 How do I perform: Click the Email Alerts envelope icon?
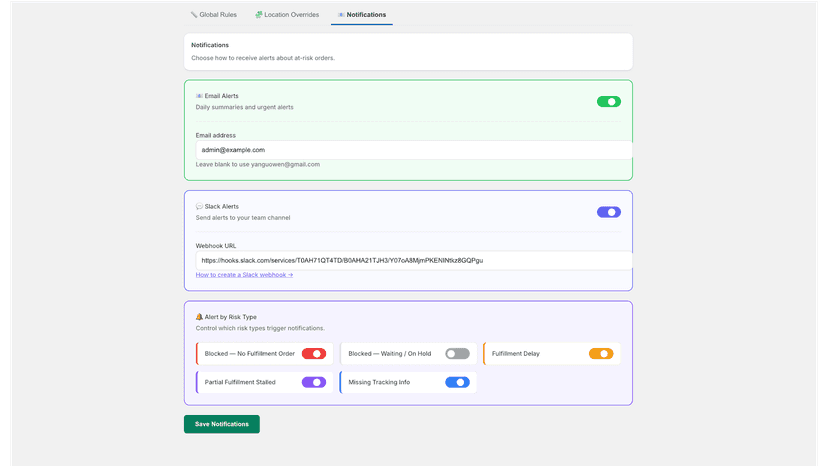tap(199, 96)
